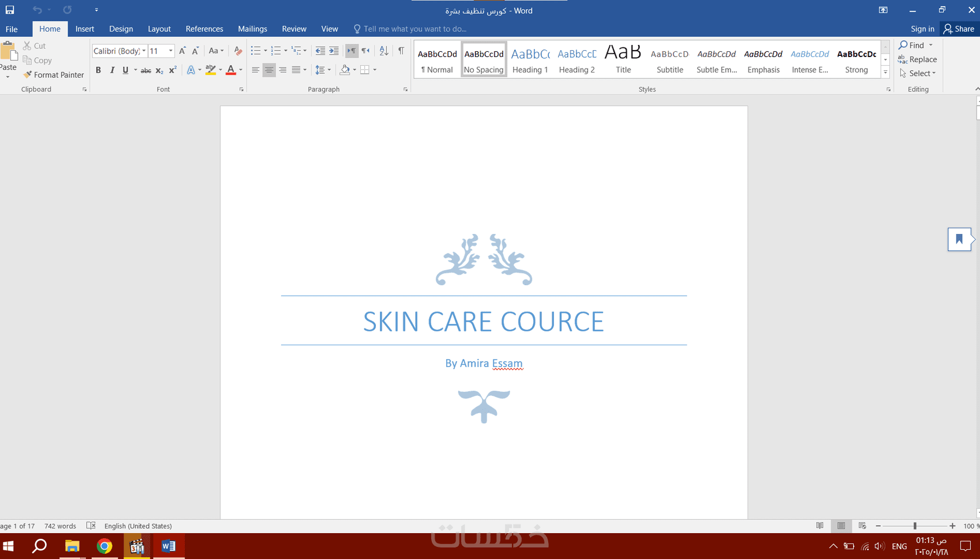The height and width of the screenshot is (559, 980).
Task: Undo the last action
Action: 37,10
